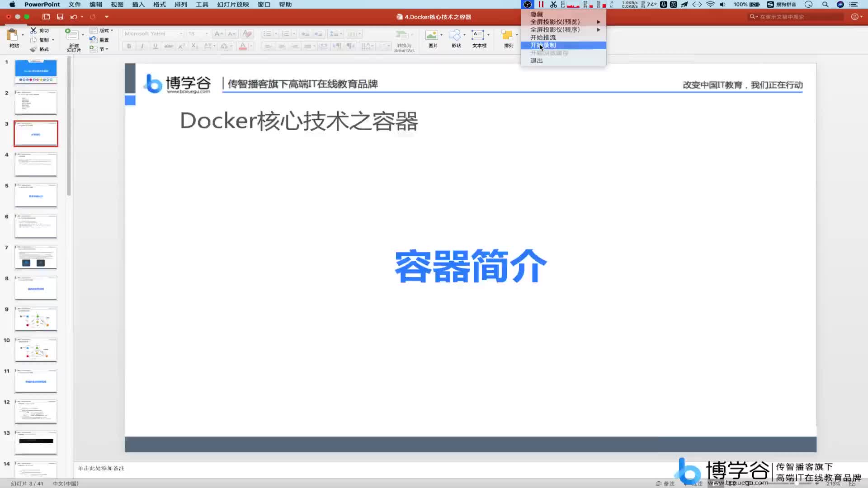Toggle Superscript formatting

click(181, 46)
